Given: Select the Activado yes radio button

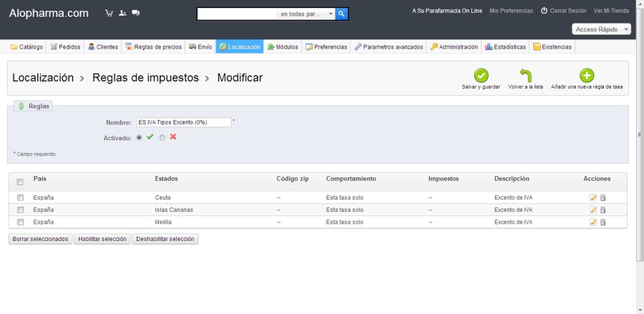Looking at the screenshot, I should [140, 137].
